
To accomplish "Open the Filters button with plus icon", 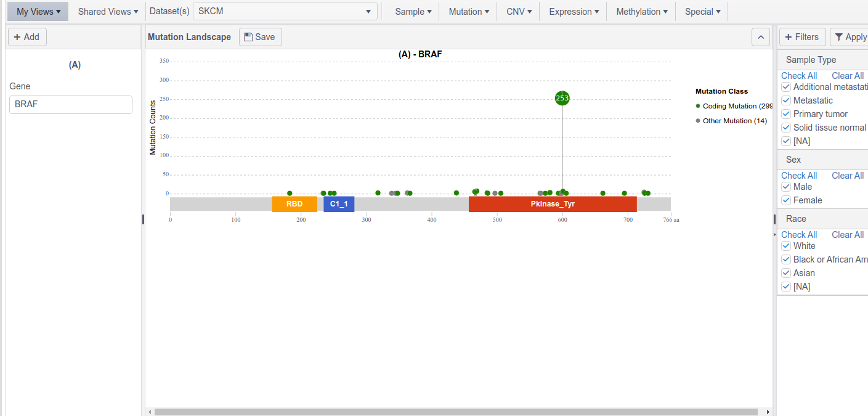I will coord(802,37).
